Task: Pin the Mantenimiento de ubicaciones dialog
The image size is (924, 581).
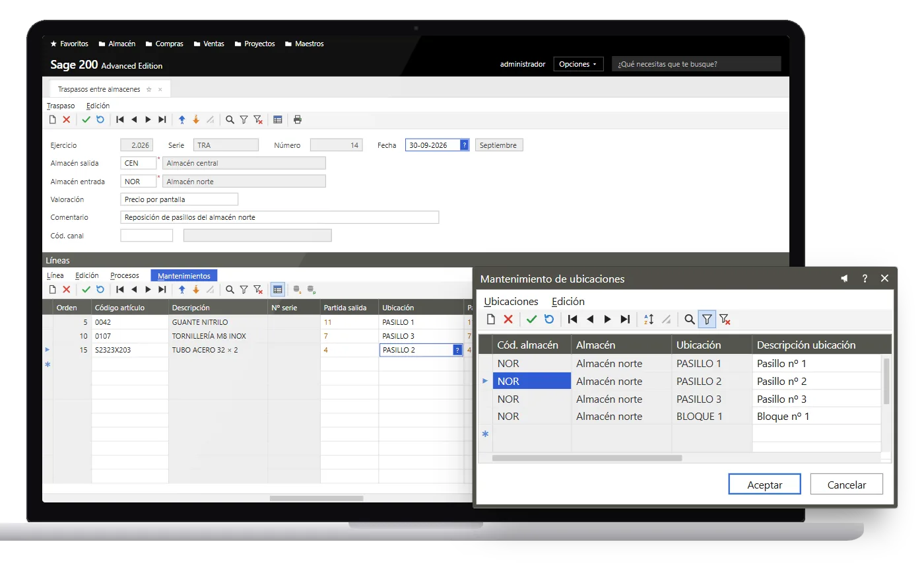Action: (x=844, y=279)
